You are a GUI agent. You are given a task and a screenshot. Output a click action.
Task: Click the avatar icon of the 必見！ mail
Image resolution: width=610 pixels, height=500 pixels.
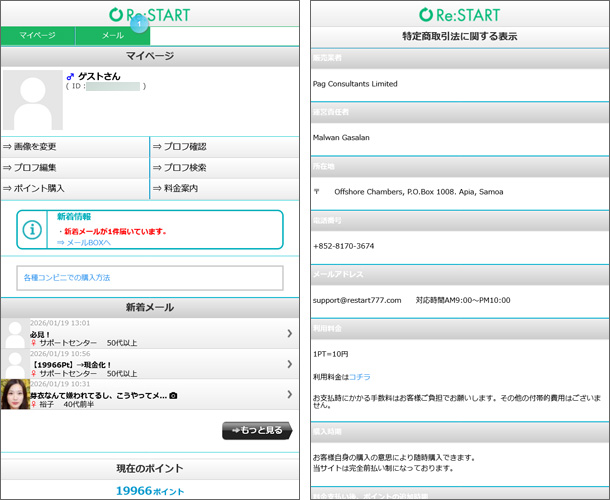15,333
